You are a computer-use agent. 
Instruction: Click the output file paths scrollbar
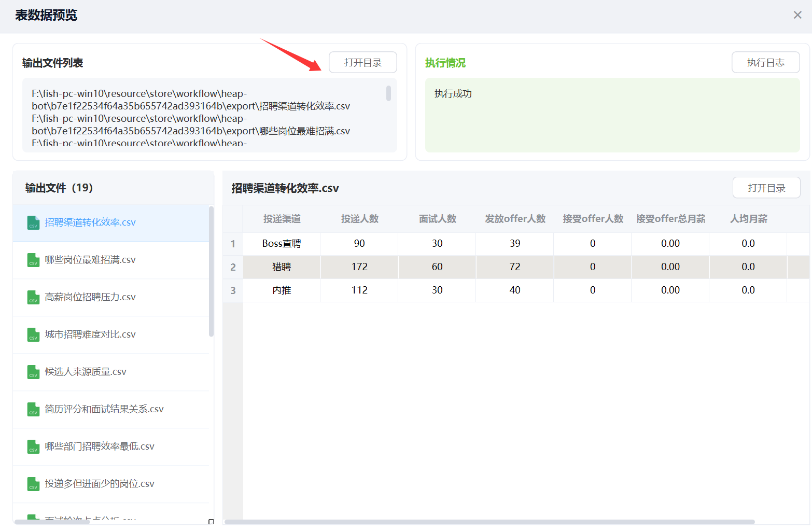[388, 94]
